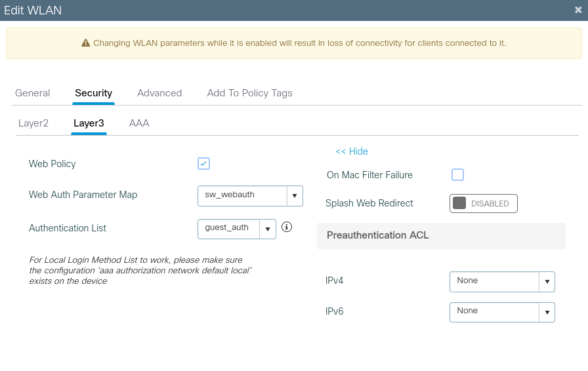Select the Security tab
This screenshot has height=371, width=588.
(93, 93)
